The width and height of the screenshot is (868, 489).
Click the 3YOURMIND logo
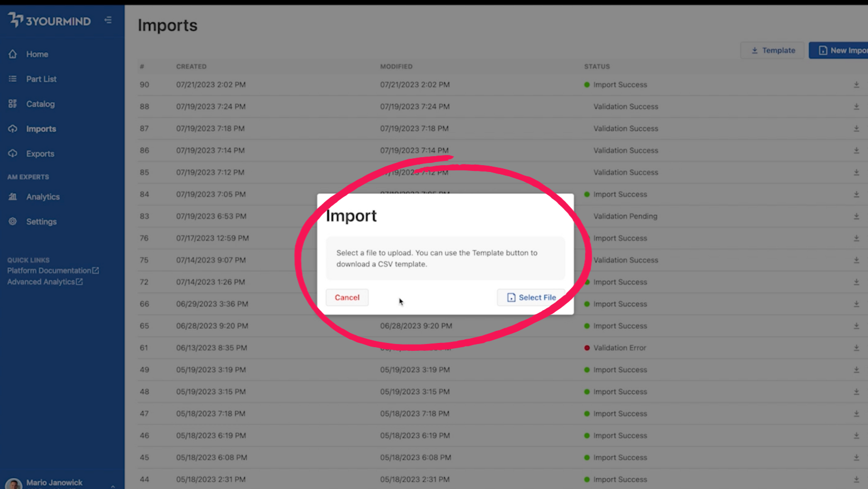tap(50, 20)
